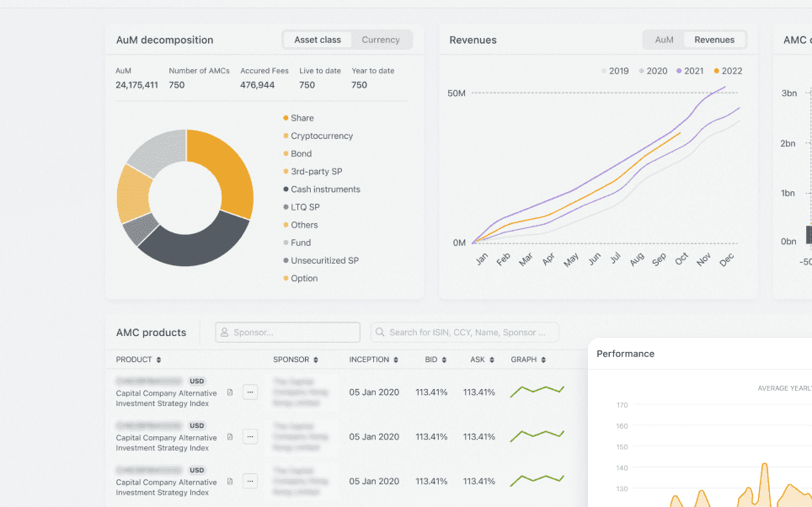Toggle the Cryptocurrency entry in the donut legend
The height and width of the screenshot is (507, 812).
pos(318,136)
